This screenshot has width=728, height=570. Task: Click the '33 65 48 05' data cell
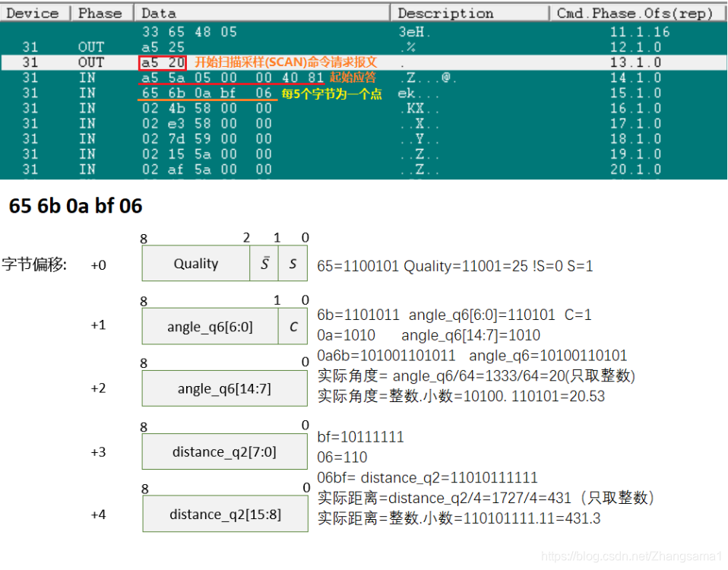[x=189, y=32]
